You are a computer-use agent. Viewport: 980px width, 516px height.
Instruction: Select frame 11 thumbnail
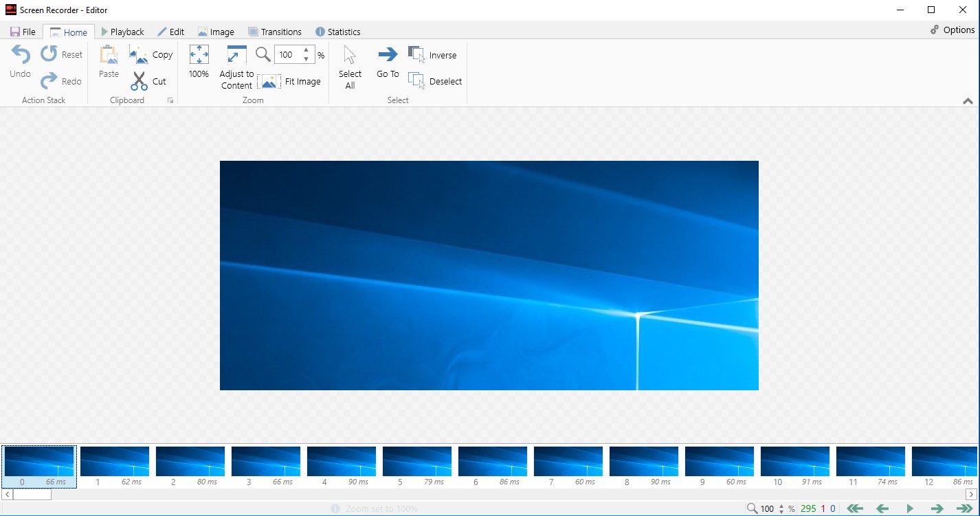871,467
